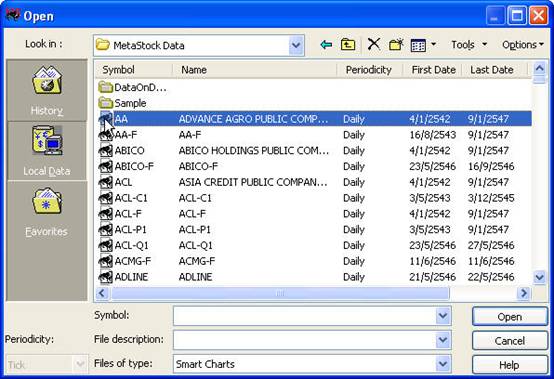Select ASIA CREDIT PUBLIC COMPAN... name
The image size is (554, 379).
253,182
